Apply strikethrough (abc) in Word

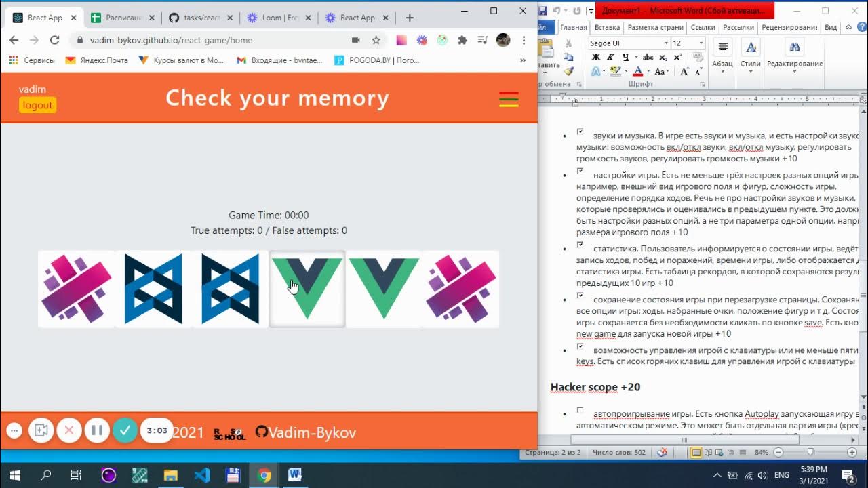click(x=648, y=58)
